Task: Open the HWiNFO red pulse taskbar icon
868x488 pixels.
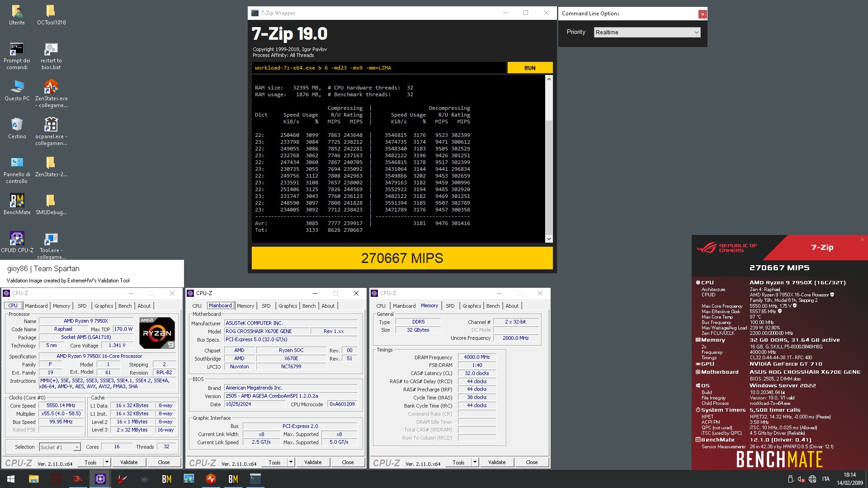Action: tap(211, 479)
